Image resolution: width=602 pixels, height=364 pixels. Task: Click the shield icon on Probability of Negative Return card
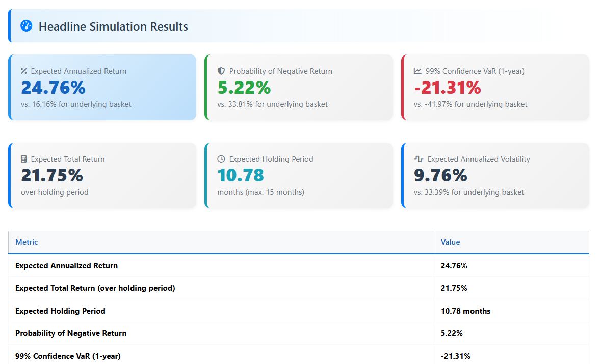click(x=221, y=71)
